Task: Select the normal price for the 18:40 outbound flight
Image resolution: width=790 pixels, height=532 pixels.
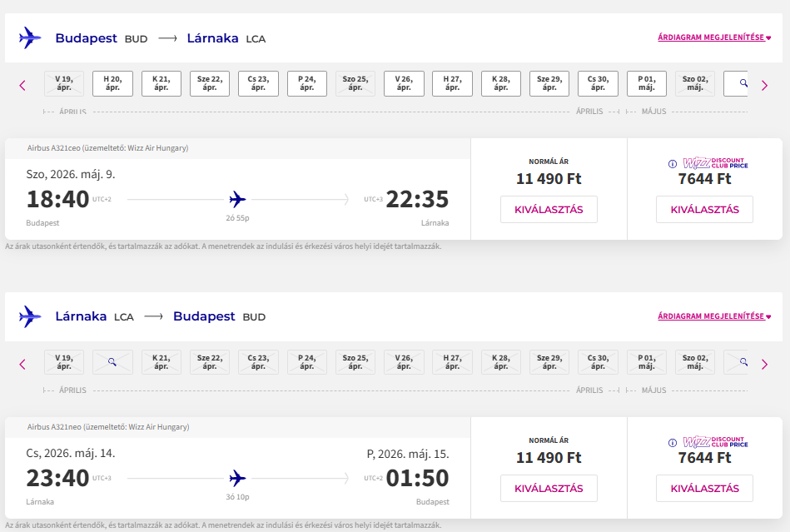Action: coord(549,210)
